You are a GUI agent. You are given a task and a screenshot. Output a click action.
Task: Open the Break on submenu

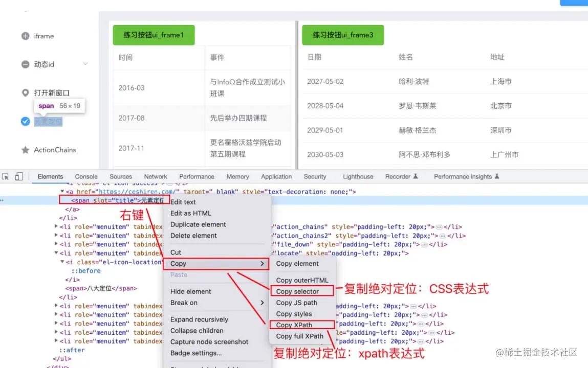(x=184, y=303)
